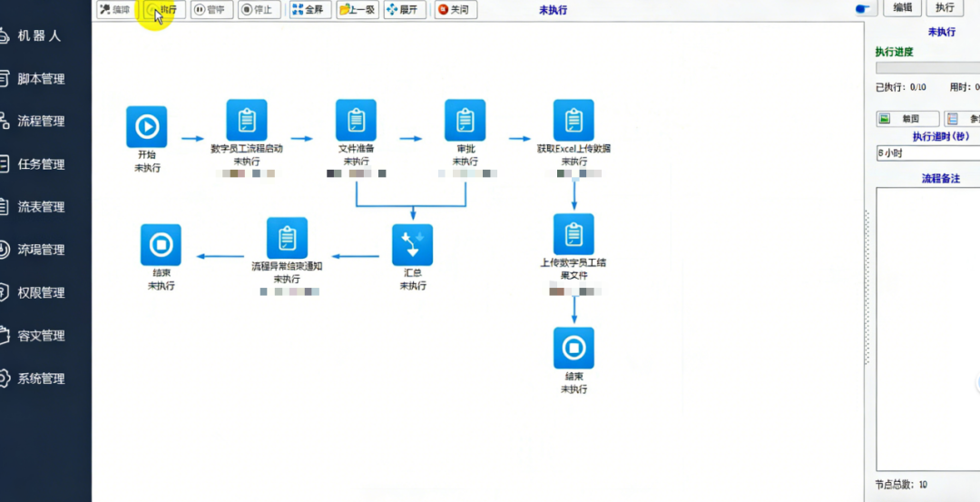980x502 pixels.
Task: Select the 获取Excel上传数据 node icon
Action: 573,120
